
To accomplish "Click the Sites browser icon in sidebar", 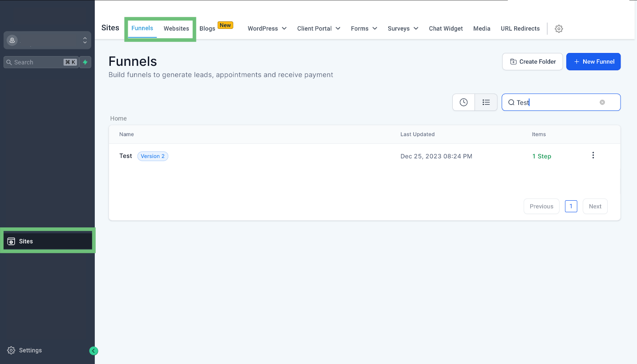I will (12, 241).
